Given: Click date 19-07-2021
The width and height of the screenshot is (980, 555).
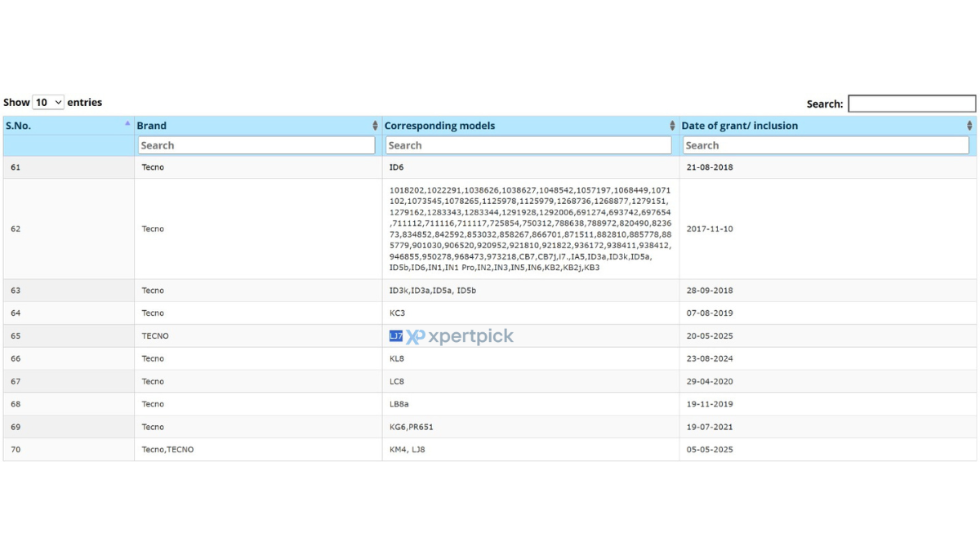Looking at the screenshot, I should [710, 428].
